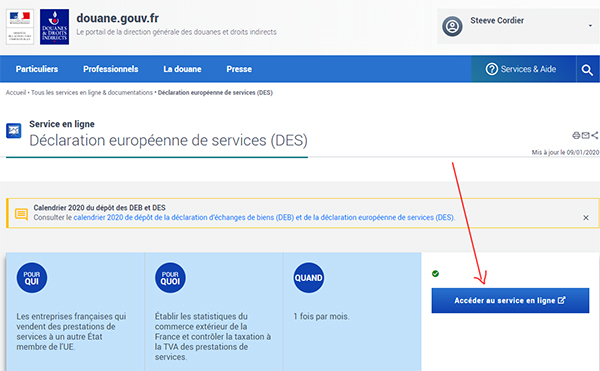Open the Professionnels menu
Screen dimensions: 600x371
(x=111, y=69)
